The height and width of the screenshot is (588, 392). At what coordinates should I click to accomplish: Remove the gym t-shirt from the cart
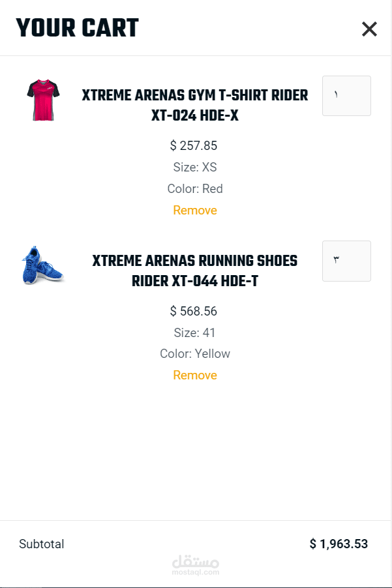[x=195, y=211]
